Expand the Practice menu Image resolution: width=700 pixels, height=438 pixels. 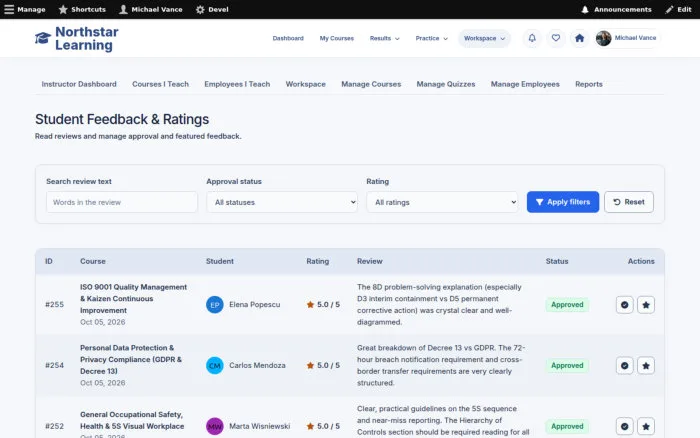tap(431, 38)
